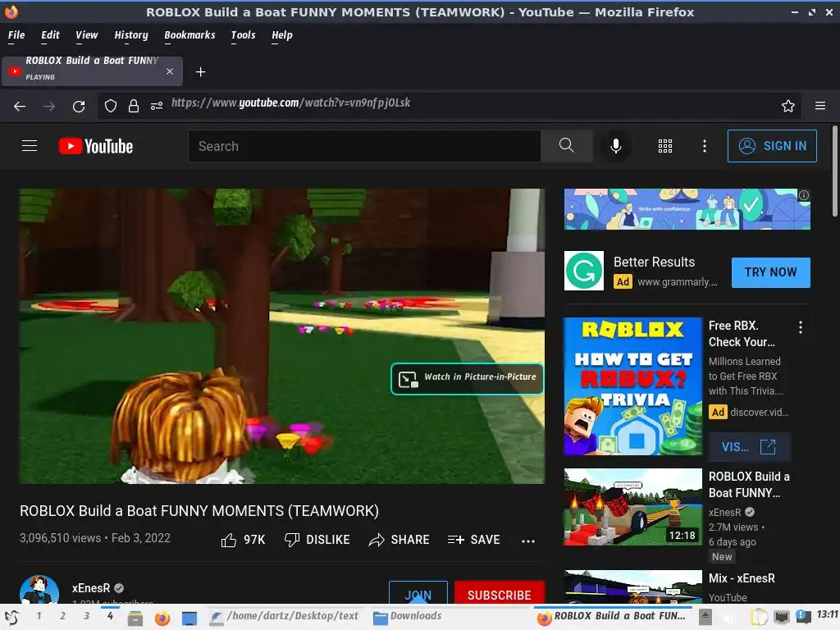
Task: Go back to the previous page
Action: click(20, 106)
